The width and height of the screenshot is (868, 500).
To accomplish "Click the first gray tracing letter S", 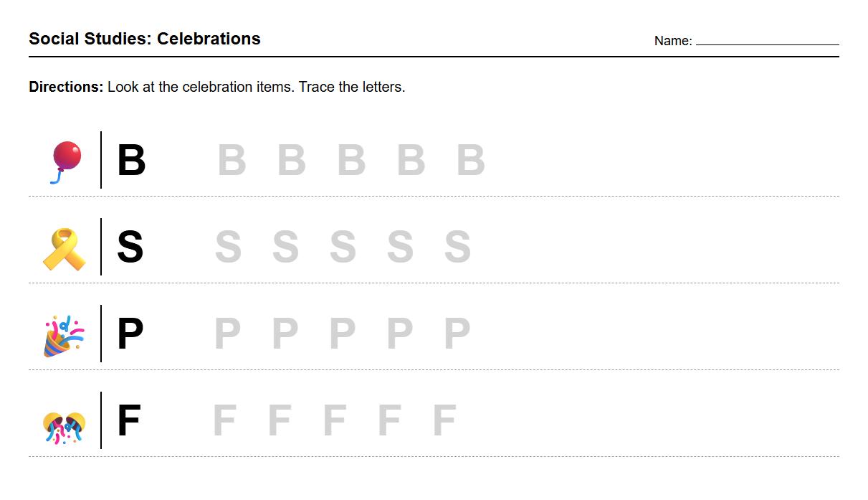I will 228,247.
